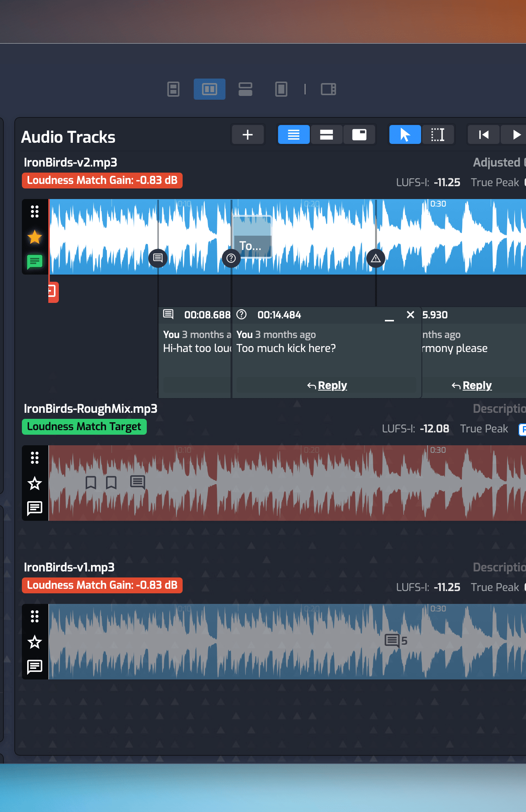Click drag handle of IronBirds-v2.mp3 track
Image resolution: width=526 pixels, height=812 pixels.
(35, 211)
